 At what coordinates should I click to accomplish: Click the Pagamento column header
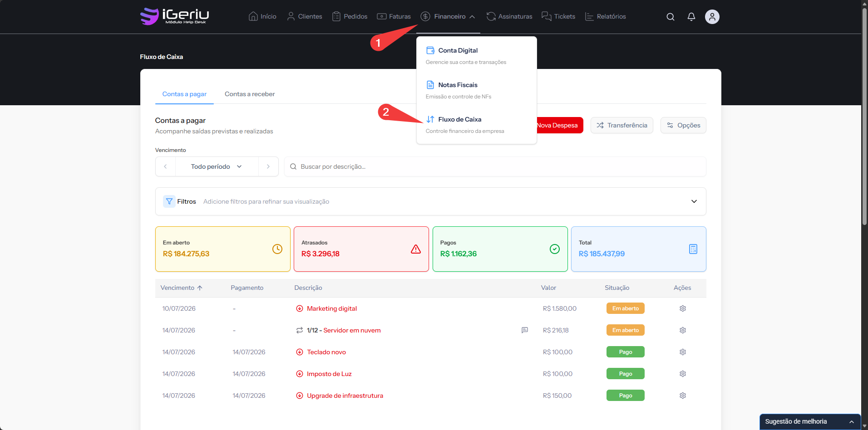point(247,288)
